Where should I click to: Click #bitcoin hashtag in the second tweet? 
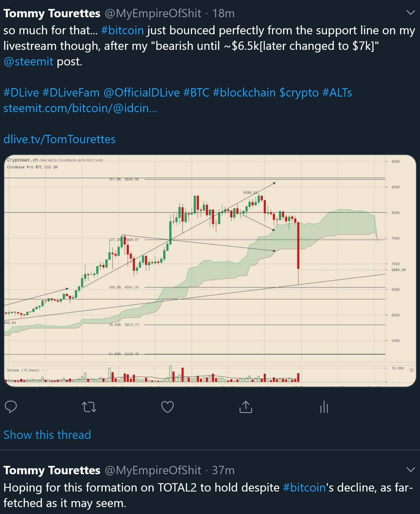(304, 487)
